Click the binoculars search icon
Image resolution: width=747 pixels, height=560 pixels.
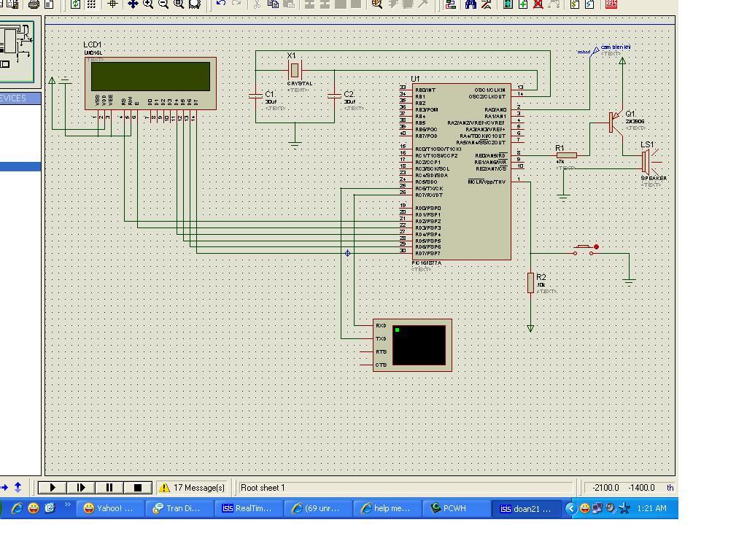click(x=471, y=4)
